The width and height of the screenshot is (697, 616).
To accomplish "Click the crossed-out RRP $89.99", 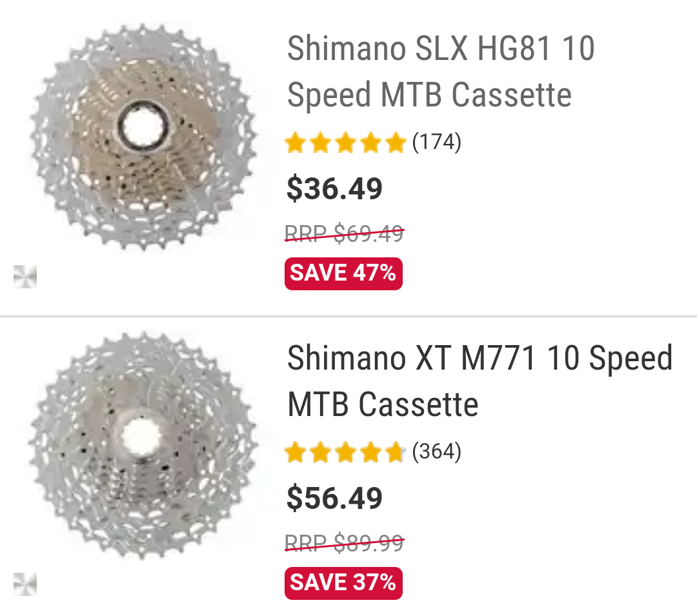I will click(x=344, y=542).
